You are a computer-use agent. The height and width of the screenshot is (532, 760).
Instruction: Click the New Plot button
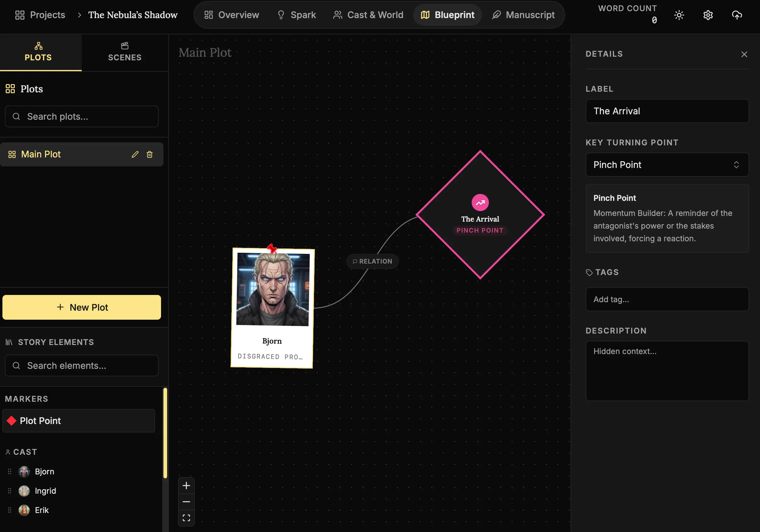point(82,307)
